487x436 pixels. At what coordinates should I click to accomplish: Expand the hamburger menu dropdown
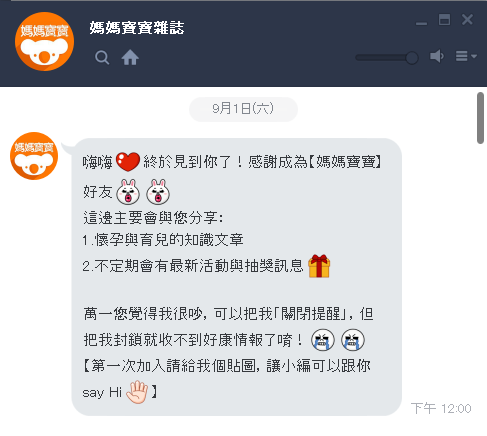click(466, 56)
